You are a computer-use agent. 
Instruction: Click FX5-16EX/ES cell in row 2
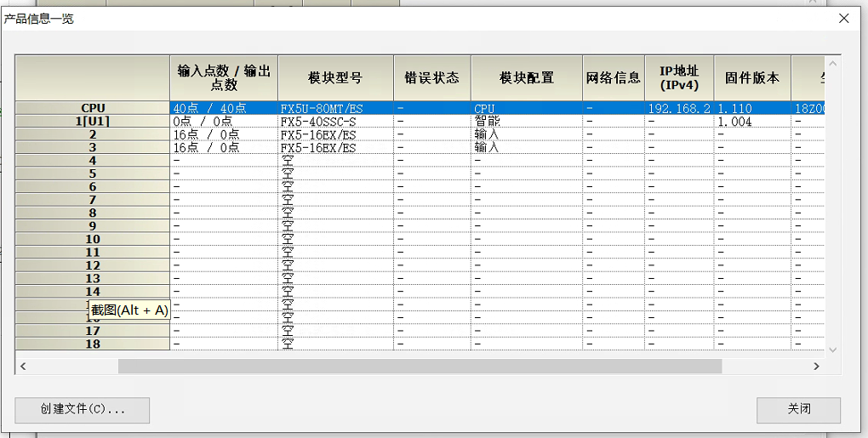tap(334, 134)
